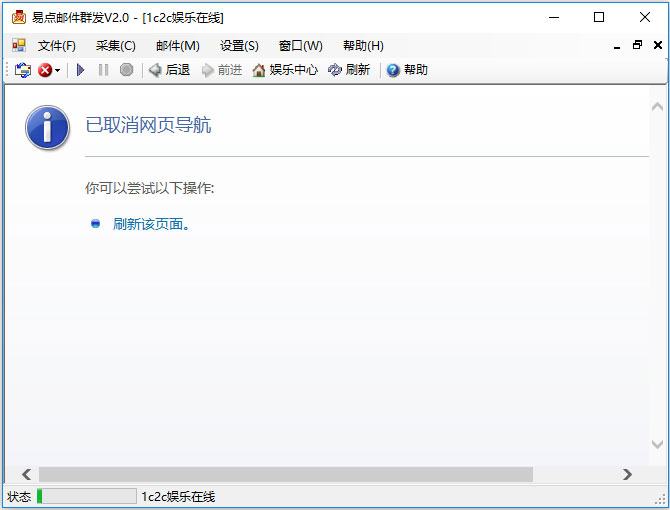This screenshot has height=510, width=670.
Task: Click horizontal scrollbar left arrow
Action: 26,474
